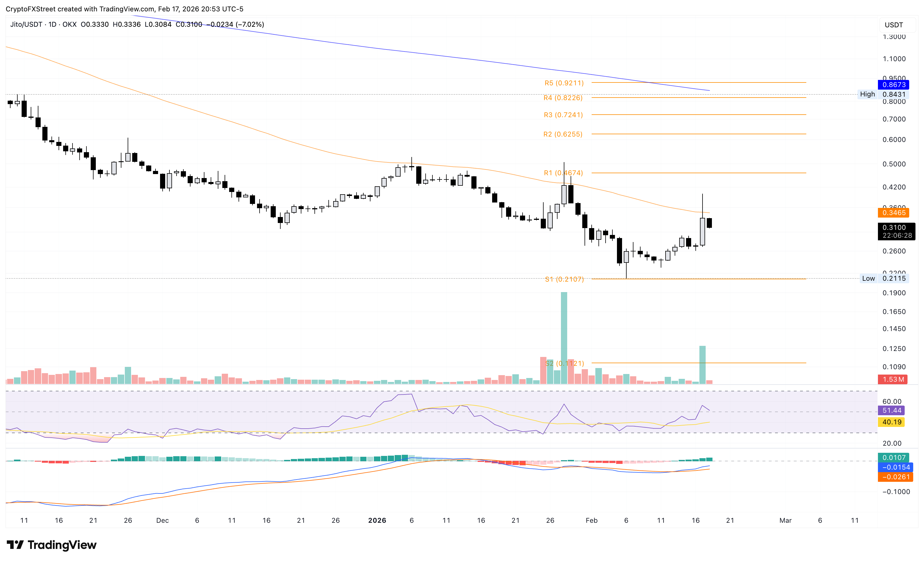924x562 pixels.
Task: Click the Feb label on time axis
Action: [x=591, y=520]
